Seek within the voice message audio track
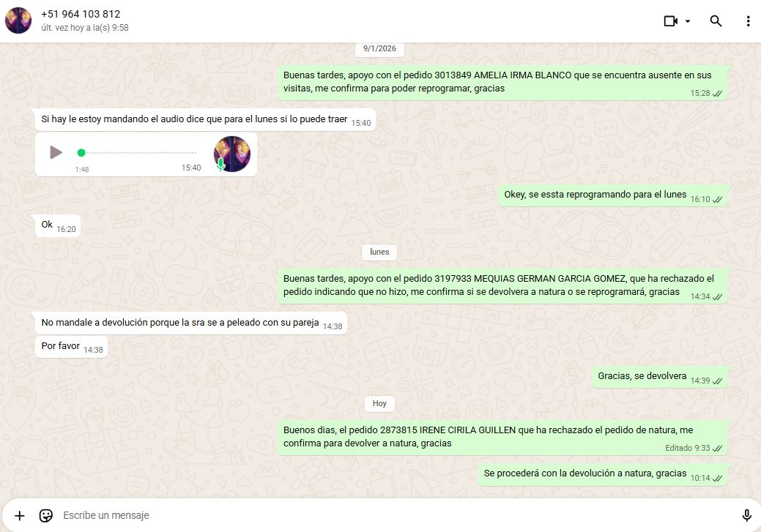This screenshot has height=532, width=761. 139,152
